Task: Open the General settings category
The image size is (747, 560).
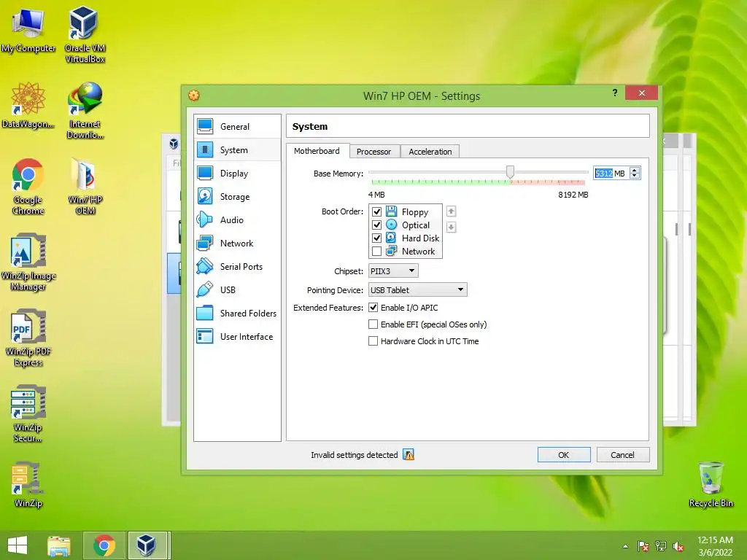Action: (237, 127)
